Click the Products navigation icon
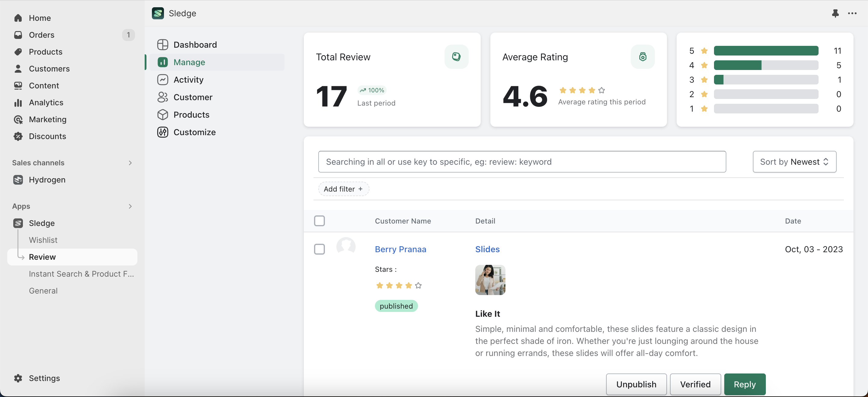868x397 pixels. (x=18, y=52)
